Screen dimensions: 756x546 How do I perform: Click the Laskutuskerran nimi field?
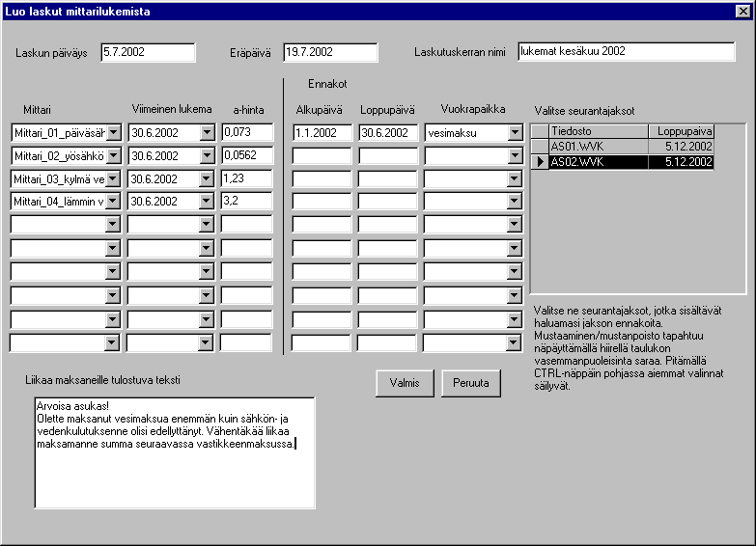tap(627, 51)
